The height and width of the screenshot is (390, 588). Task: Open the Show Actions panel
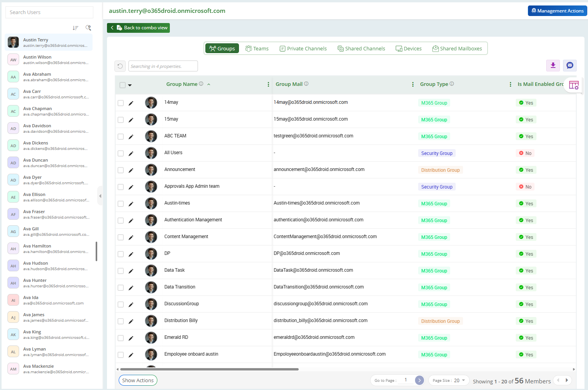[x=138, y=380]
